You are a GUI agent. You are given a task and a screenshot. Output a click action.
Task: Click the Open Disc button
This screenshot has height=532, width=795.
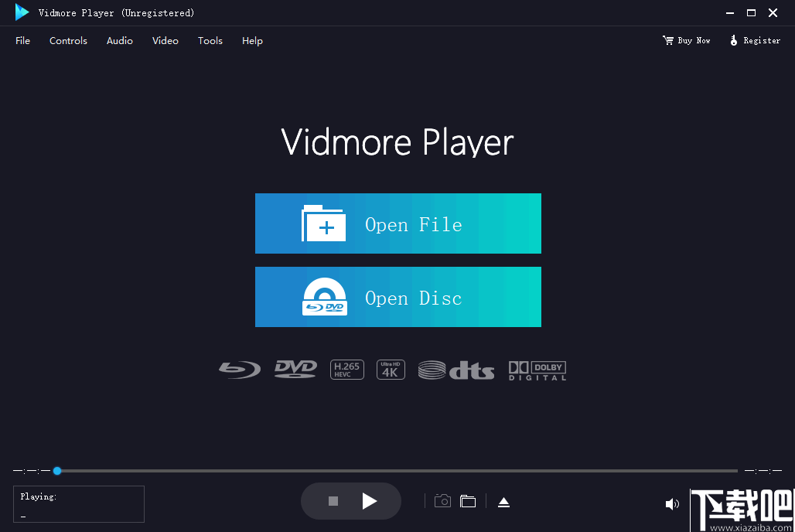click(397, 297)
